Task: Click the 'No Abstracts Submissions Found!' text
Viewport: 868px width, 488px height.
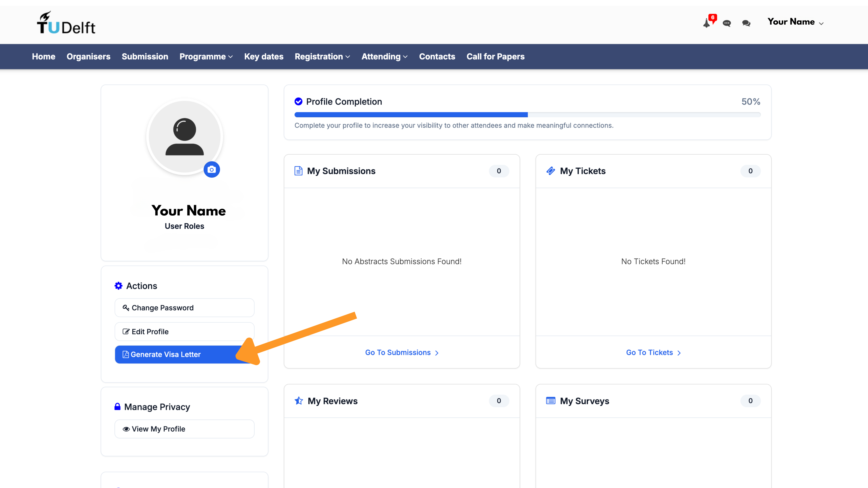Action: [x=402, y=261]
